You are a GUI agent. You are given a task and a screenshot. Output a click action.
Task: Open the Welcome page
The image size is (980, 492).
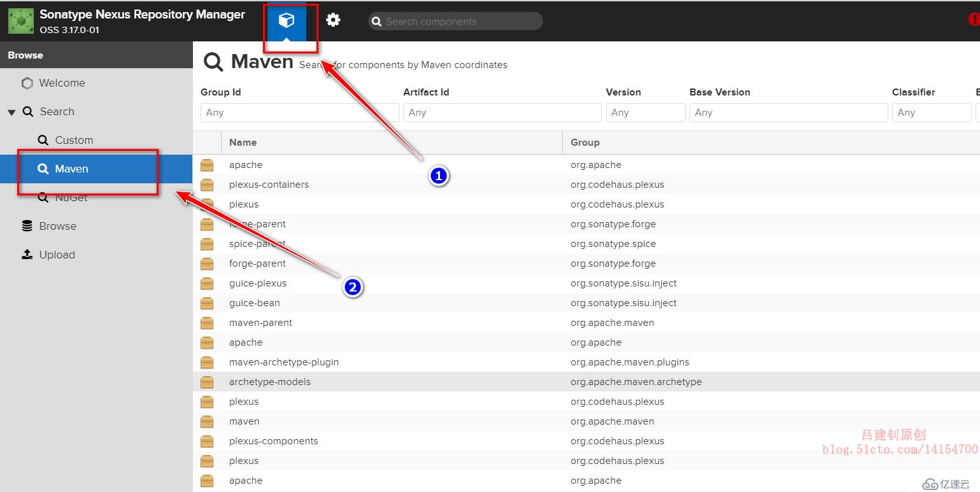point(62,83)
